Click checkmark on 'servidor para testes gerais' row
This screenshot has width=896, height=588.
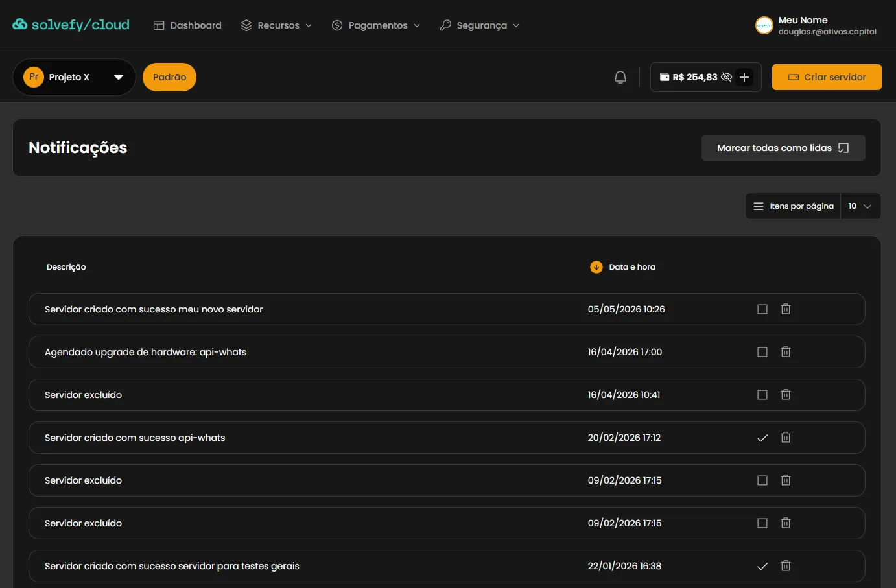(x=762, y=566)
